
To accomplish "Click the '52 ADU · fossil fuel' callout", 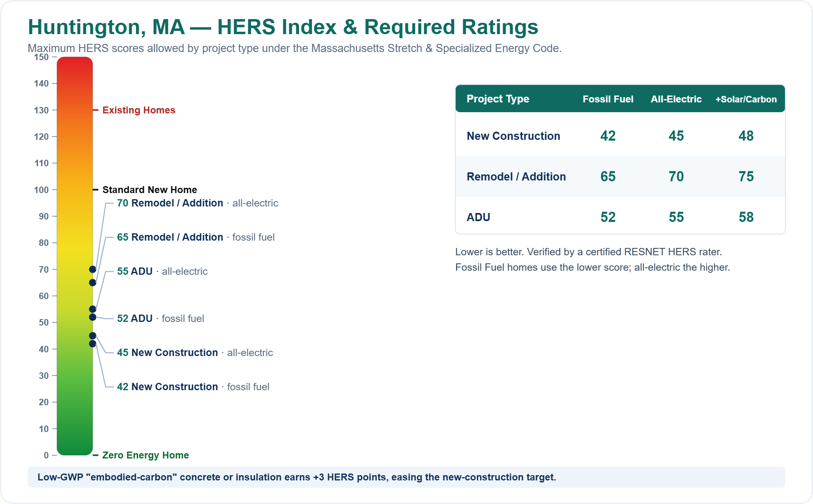I will coord(161,319).
